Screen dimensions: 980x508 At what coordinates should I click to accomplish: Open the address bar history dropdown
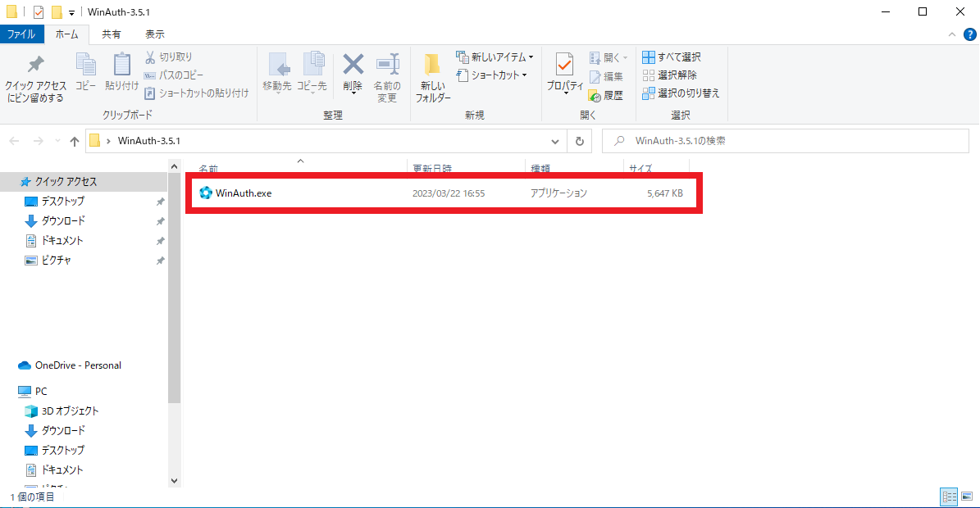click(x=555, y=141)
